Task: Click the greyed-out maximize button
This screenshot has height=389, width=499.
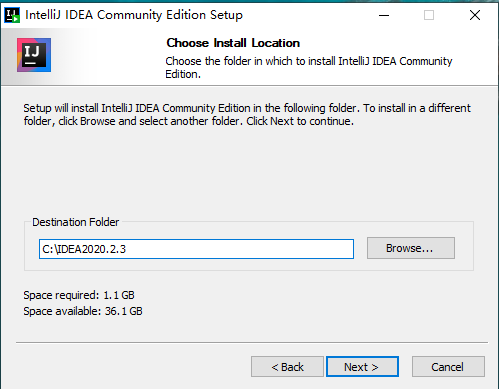Action: (429, 15)
